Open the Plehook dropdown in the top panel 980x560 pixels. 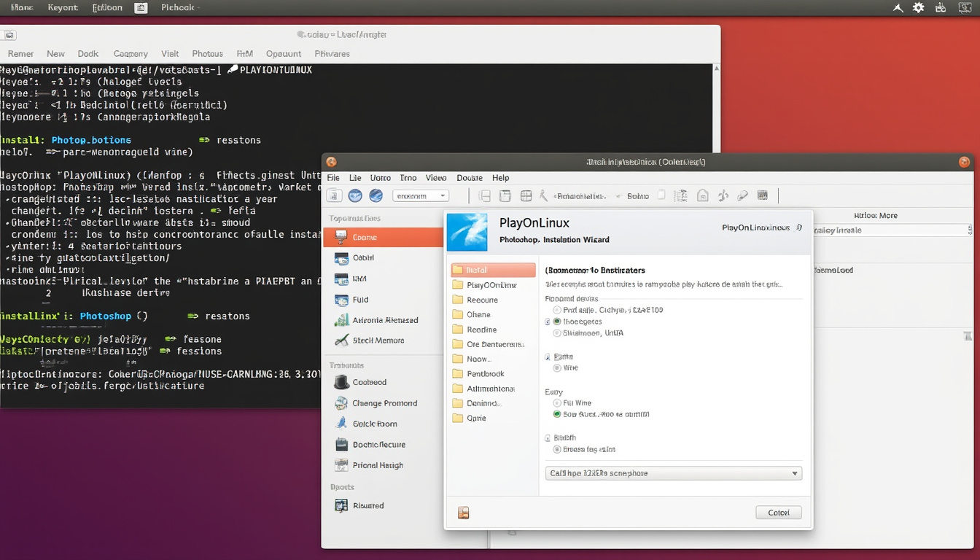(181, 7)
